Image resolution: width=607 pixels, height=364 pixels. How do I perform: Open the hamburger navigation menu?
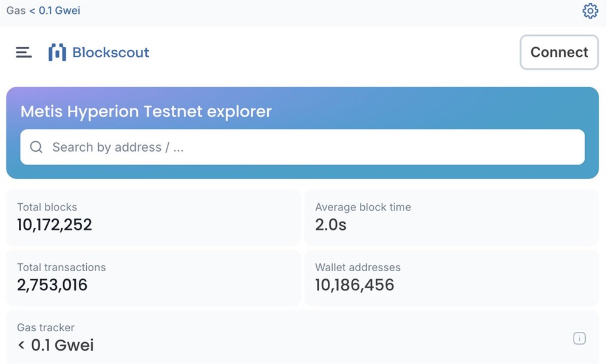pos(24,53)
